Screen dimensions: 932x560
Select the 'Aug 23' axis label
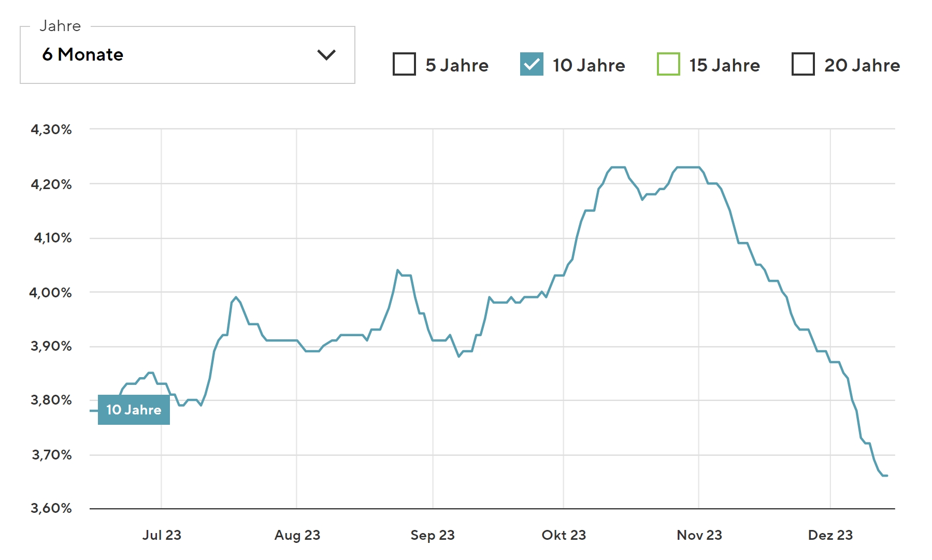pos(297,535)
